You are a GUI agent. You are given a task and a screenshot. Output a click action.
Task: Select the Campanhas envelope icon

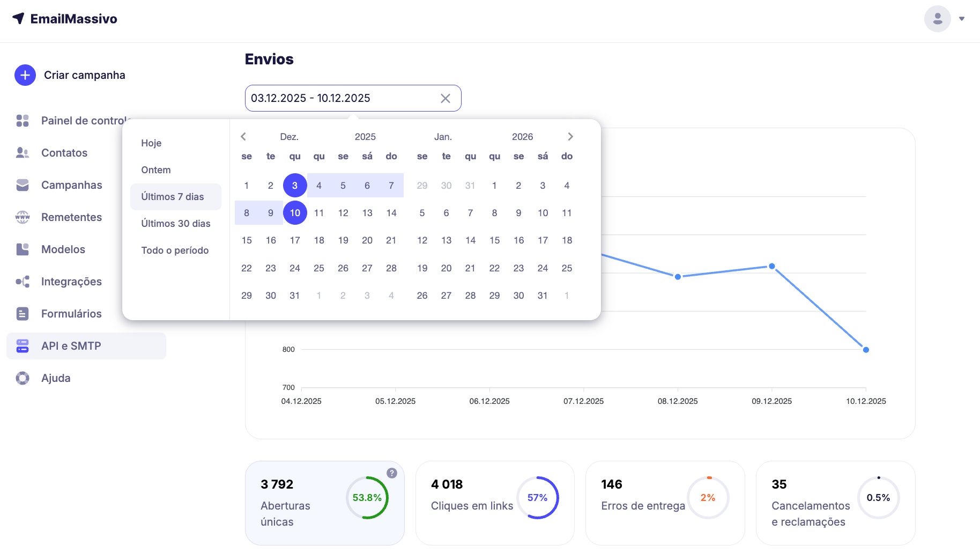tap(23, 185)
